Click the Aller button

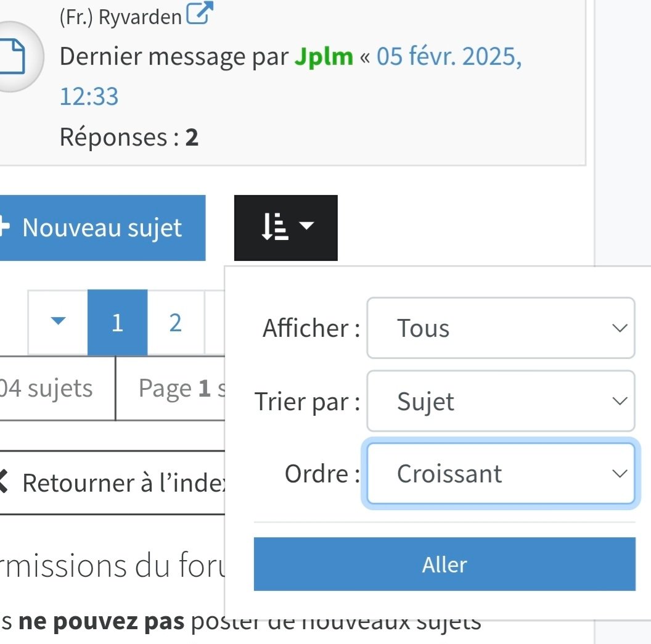point(444,564)
